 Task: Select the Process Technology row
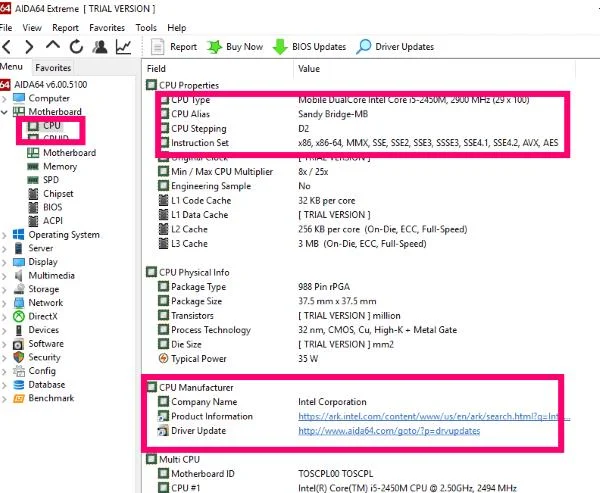(x=308, y=330)
